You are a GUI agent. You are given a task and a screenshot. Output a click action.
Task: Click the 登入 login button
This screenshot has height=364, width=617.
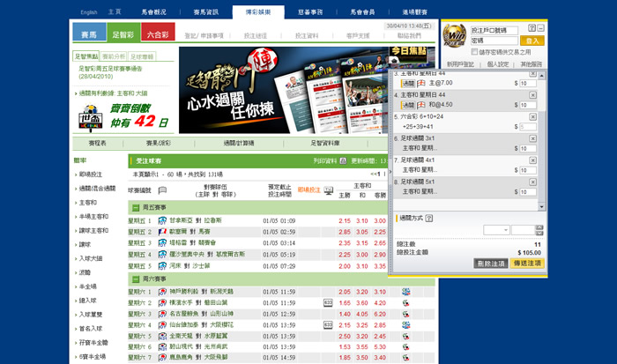(x=532, y=41)
